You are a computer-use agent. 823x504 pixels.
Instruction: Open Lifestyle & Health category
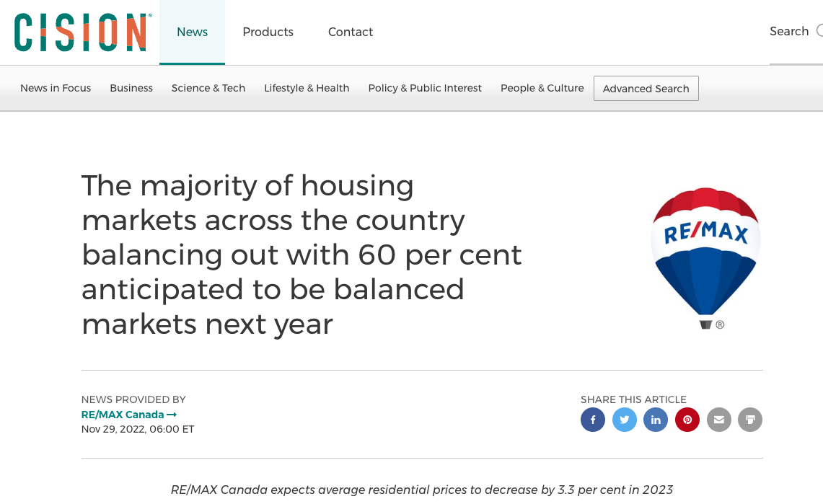(x=307, y=88)
